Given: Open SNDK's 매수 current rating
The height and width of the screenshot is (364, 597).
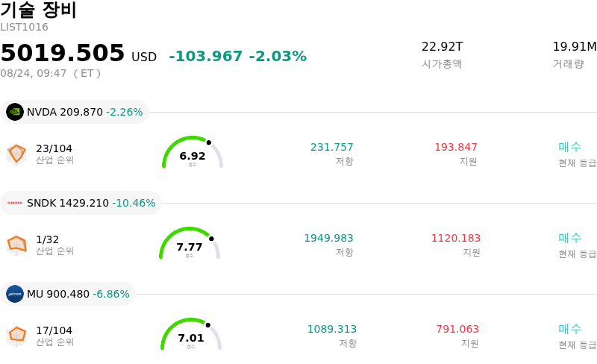Looking at the screenshot, I should [x=570, y=238].
